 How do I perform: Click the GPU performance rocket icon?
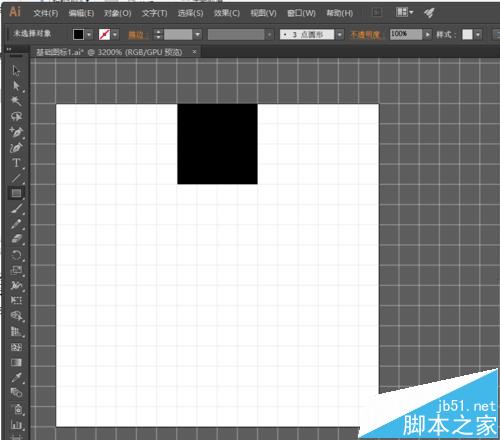point(429,13)
